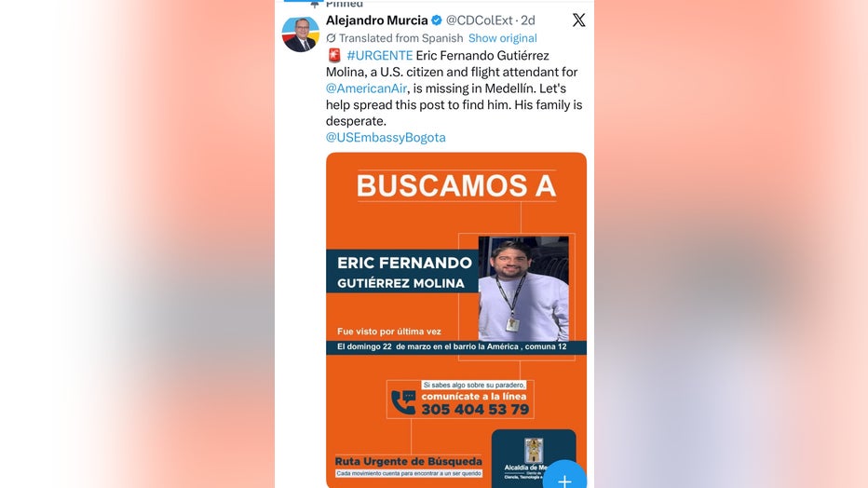Click the red siren emoji
The height and width of the screenshot is (488, 868).
(x=334, y=55)
